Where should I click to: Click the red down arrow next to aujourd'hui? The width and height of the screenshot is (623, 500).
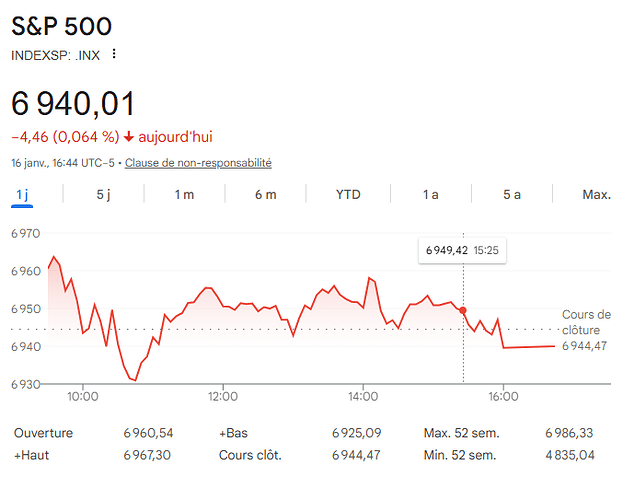pos(129,137)
